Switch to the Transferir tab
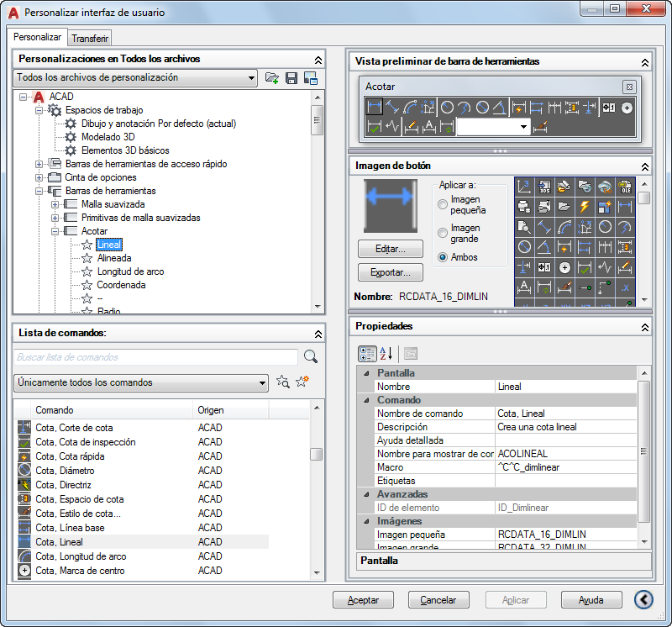The width and height of the screenshot is (672, 627). (x=90, y=39)
